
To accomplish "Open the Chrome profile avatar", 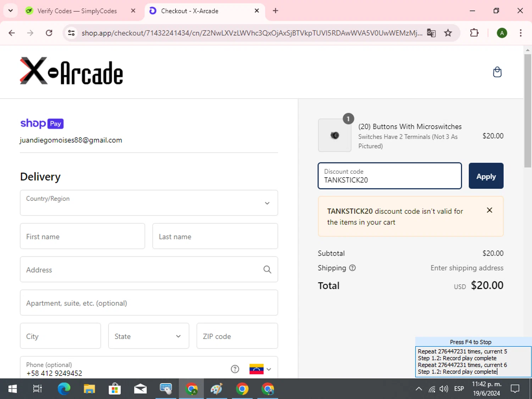I will (502, 33).
